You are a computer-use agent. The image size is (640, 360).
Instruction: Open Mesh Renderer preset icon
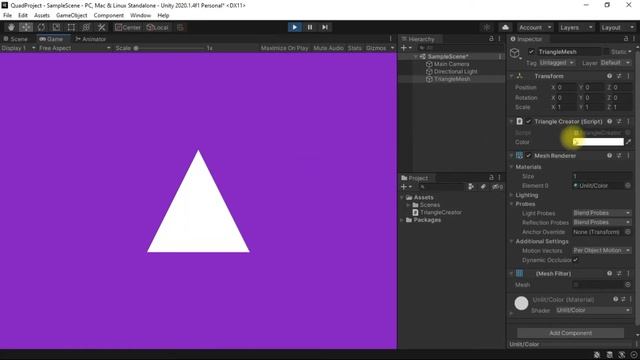pos(619,156)
